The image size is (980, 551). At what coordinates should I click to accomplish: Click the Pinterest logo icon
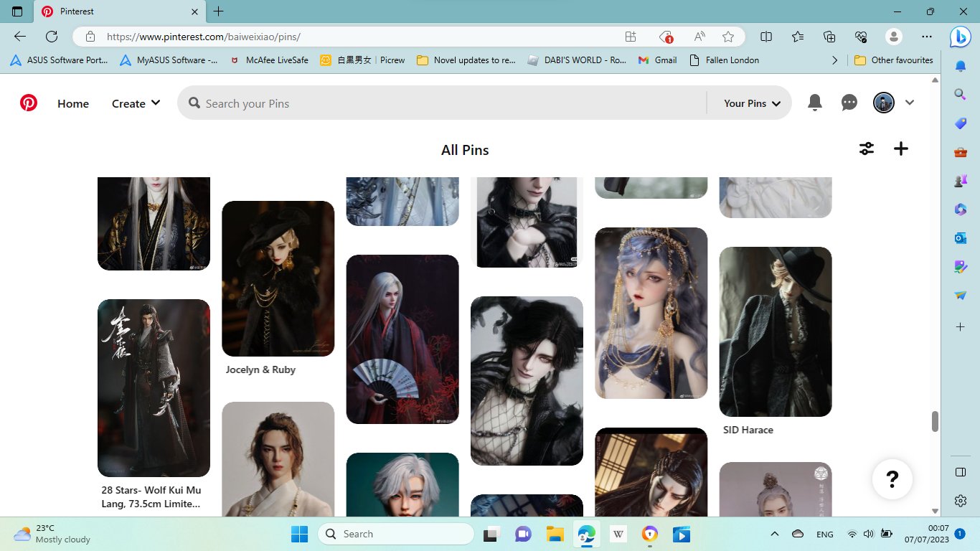point(29,103)
